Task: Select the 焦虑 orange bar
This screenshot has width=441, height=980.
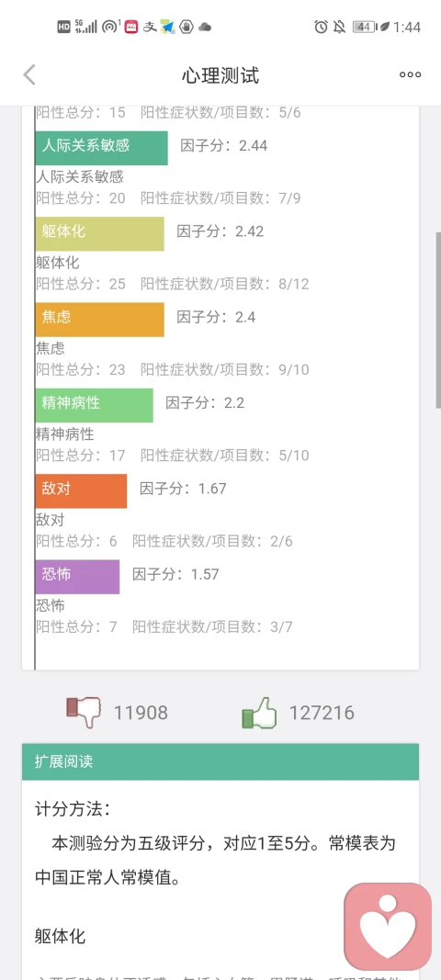Action: [99, 319]
